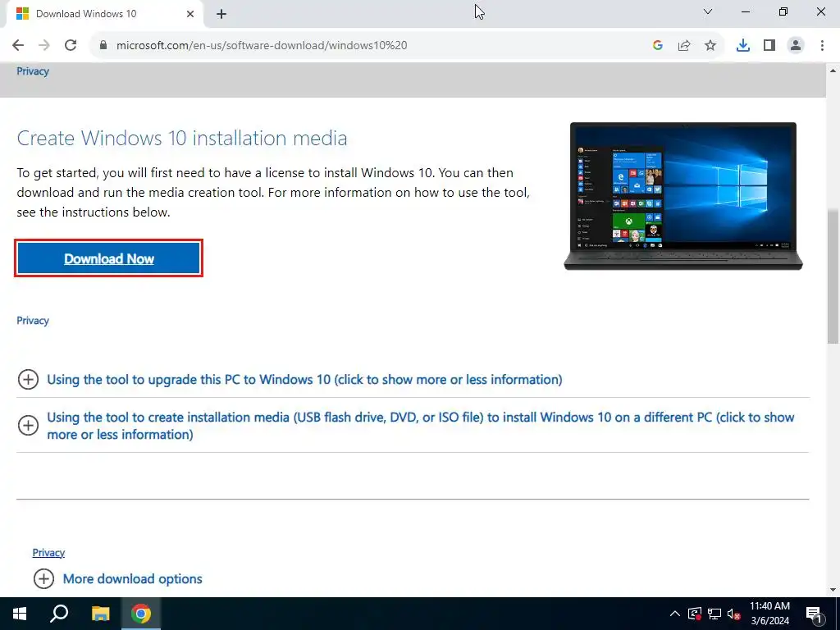Click the muted volume tray icon
This screenshot has width=840, height=630.
click(x=733, y=614)
